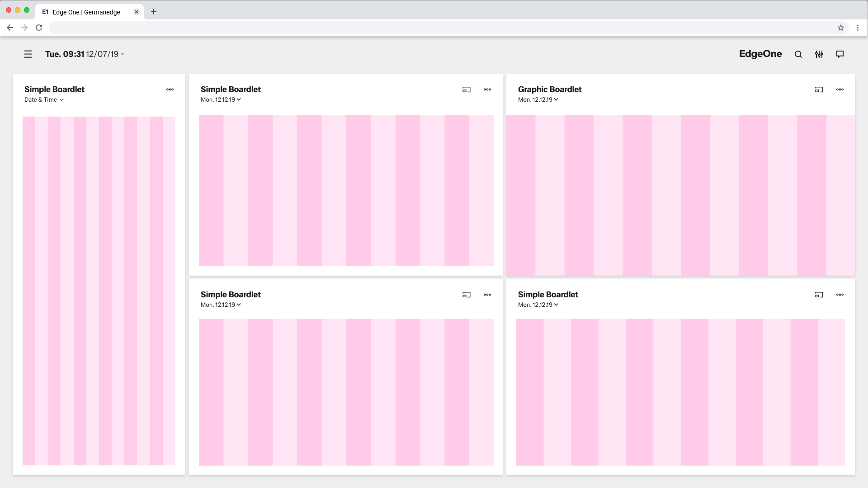Open a new browser tab

(154, 12)
